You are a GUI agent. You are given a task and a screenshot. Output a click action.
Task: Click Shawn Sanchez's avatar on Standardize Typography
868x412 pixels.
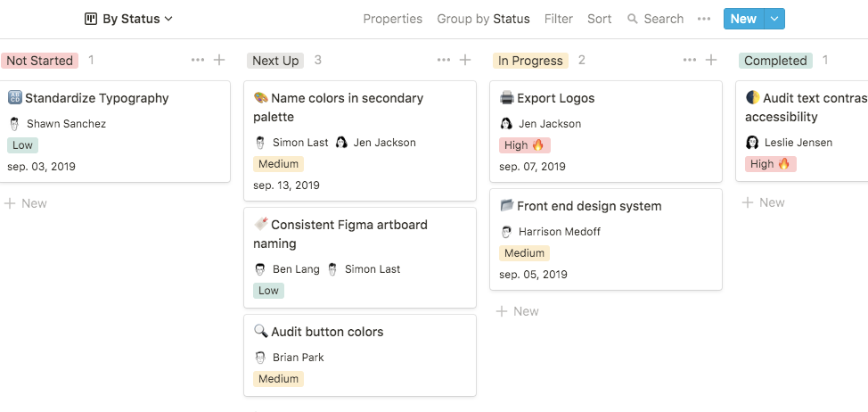(14, 124)
